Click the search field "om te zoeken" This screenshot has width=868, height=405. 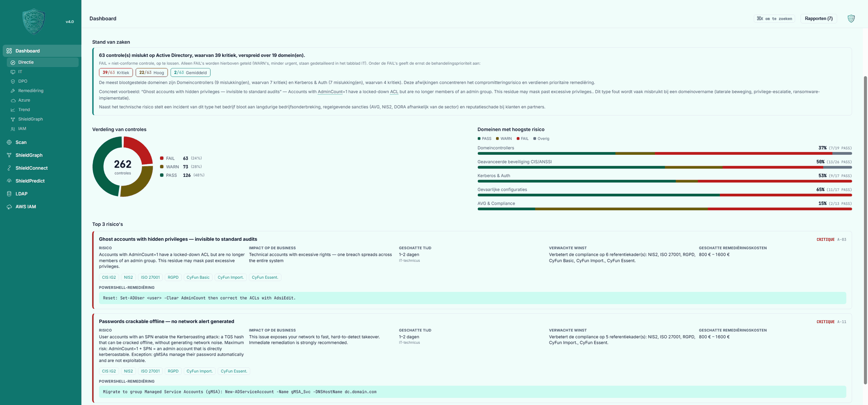pyautogui.click(x=774, y=19)
